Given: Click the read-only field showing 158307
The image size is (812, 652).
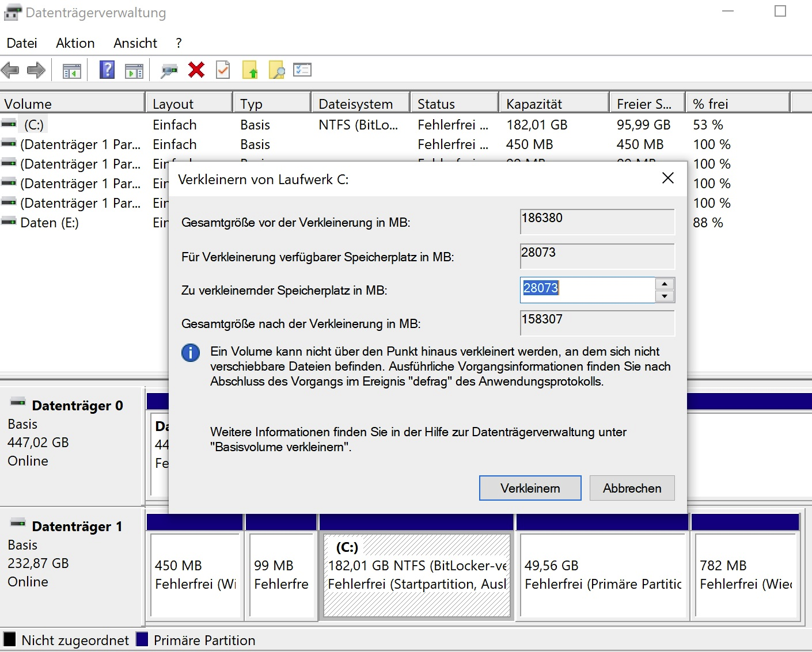Looking at the screenshot, I should coord(597,323).
